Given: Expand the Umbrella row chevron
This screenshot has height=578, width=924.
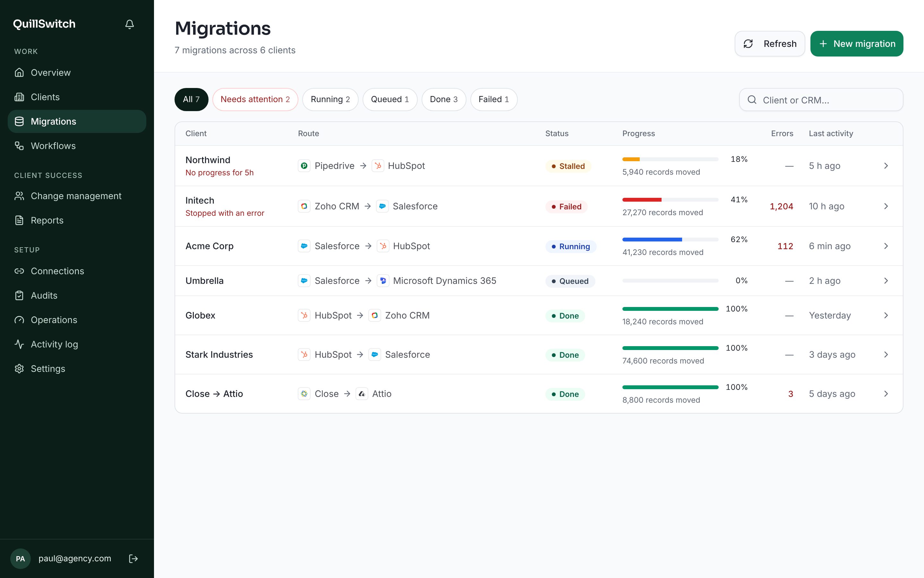Looking at the screenshot, I should point(886,281).
